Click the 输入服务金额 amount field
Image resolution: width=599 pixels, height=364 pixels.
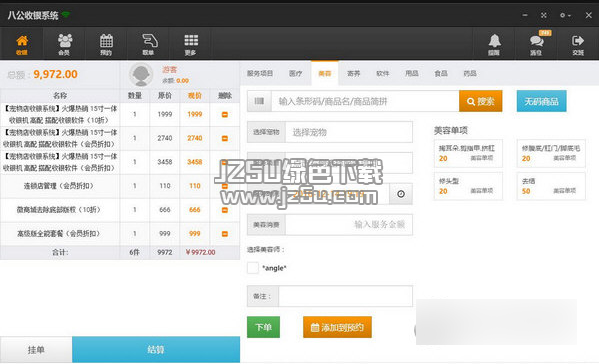pos(349,225)
